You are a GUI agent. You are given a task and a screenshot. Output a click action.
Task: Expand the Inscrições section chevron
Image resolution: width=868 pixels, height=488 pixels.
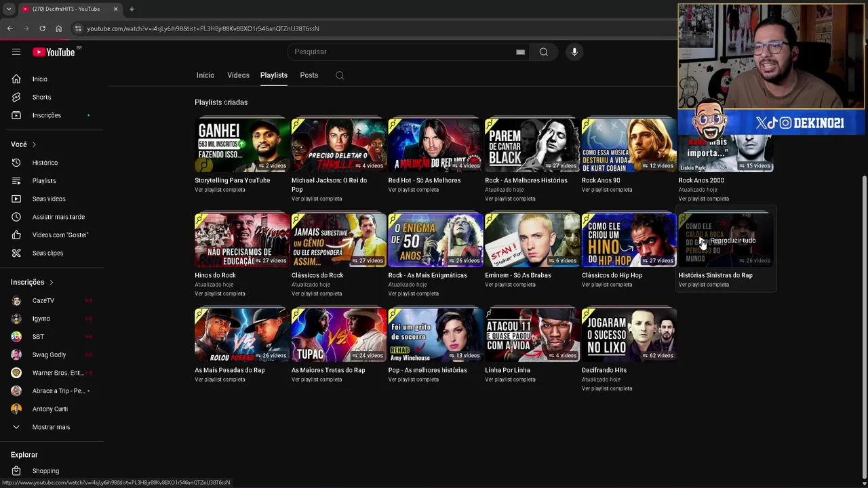(x=51, y=282)
